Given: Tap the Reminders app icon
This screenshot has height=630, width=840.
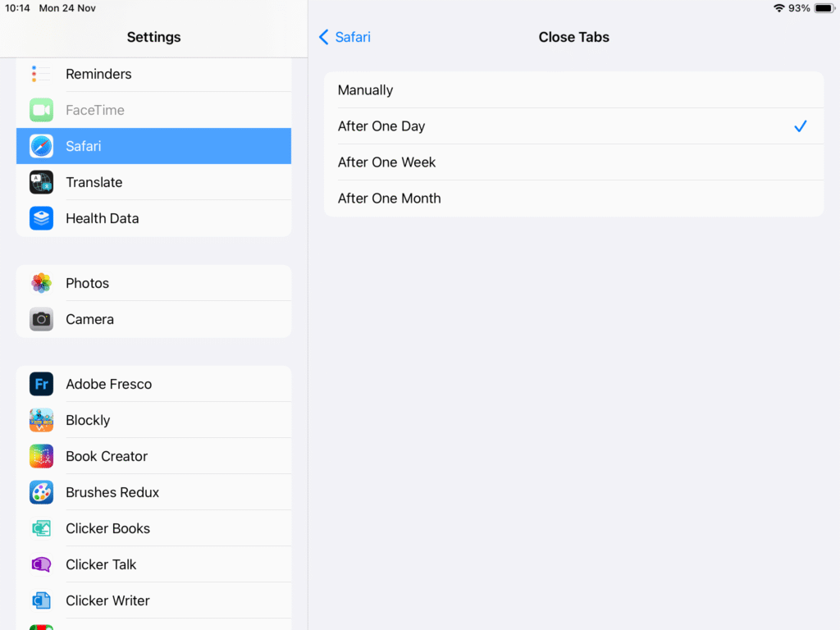Looking at the screenshot, I should click(x=41, y=74).
